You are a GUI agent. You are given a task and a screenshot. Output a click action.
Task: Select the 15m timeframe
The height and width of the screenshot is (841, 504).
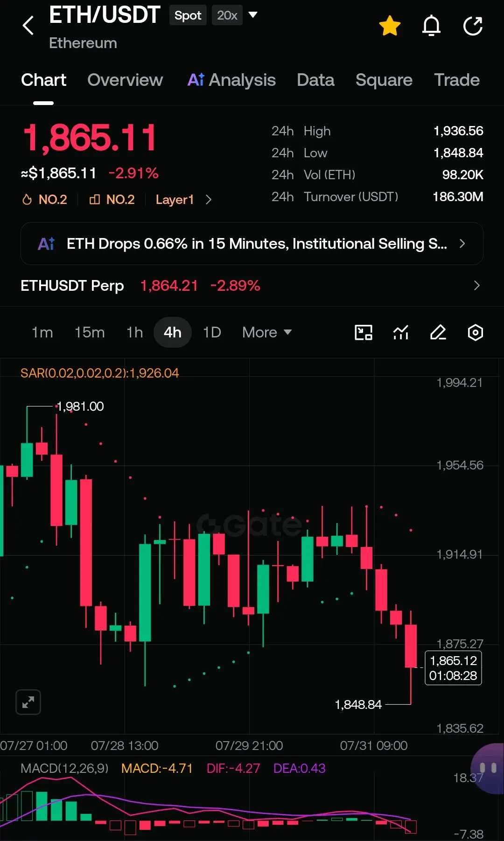pos(90,332)
